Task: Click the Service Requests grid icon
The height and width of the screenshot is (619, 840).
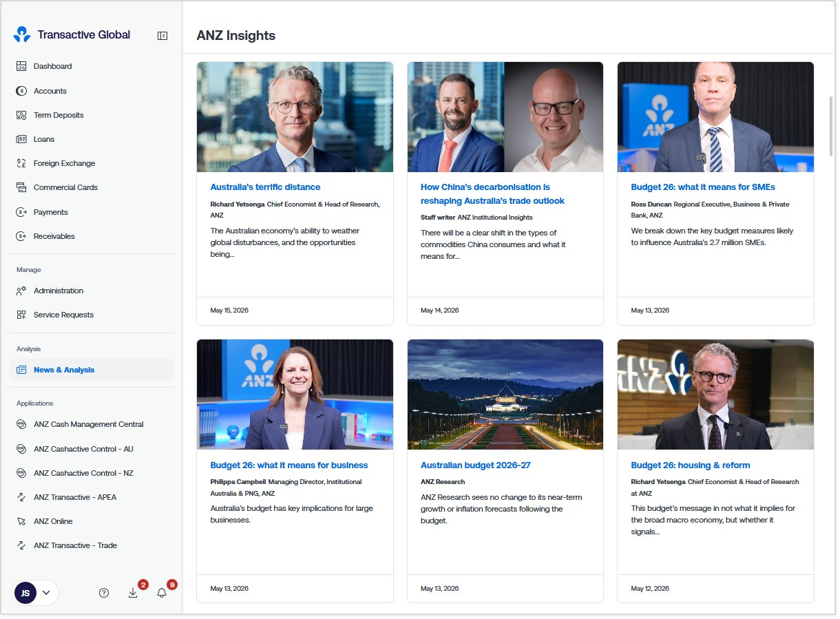Action: click(x=21, y=315)
